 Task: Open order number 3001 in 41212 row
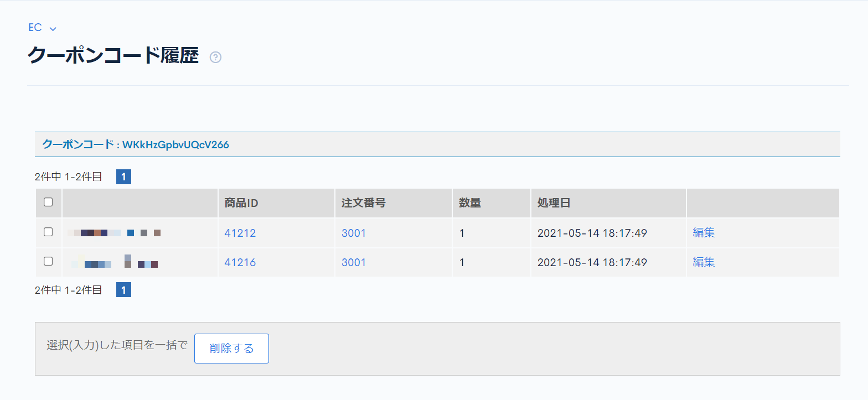pyautogui.click(x=354, y=233)
